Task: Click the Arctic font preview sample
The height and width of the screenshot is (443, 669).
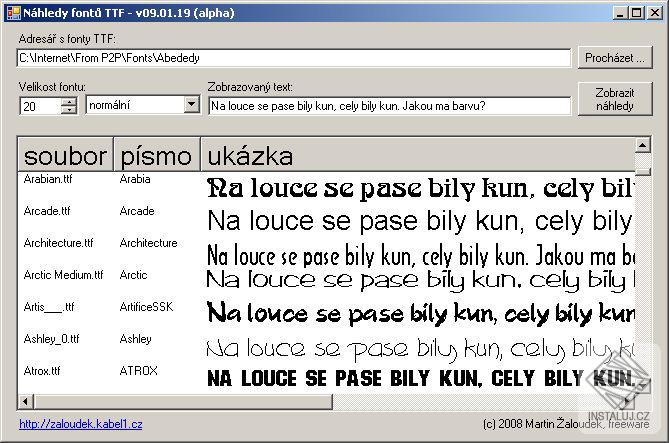Action: click(420, 280)
